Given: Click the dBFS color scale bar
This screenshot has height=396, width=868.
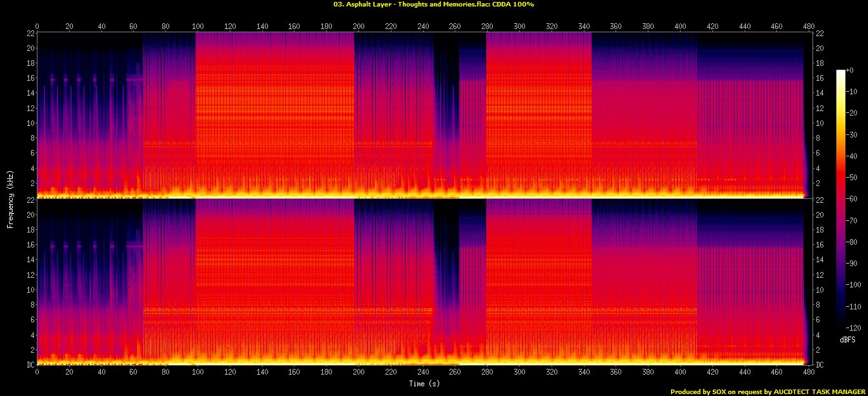Looking at the screenshot, I should 840,195.
